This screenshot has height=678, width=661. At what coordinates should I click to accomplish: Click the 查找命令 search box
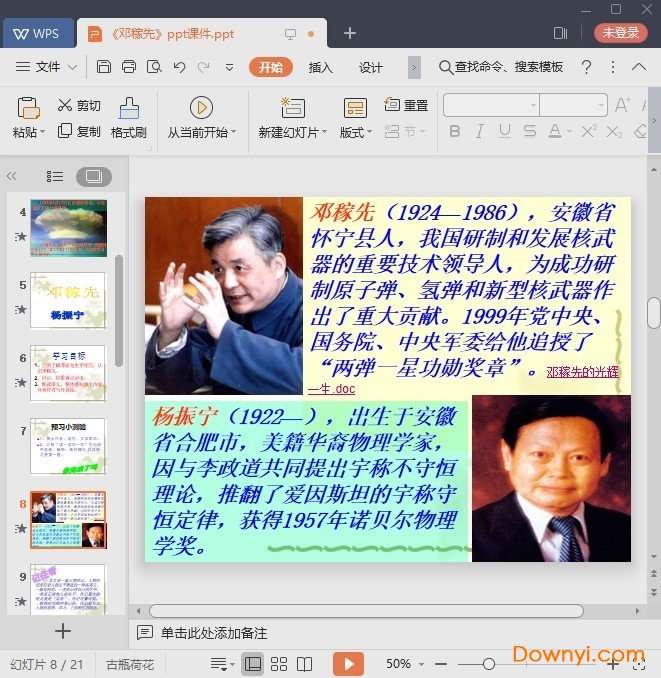tap(501, 67)
